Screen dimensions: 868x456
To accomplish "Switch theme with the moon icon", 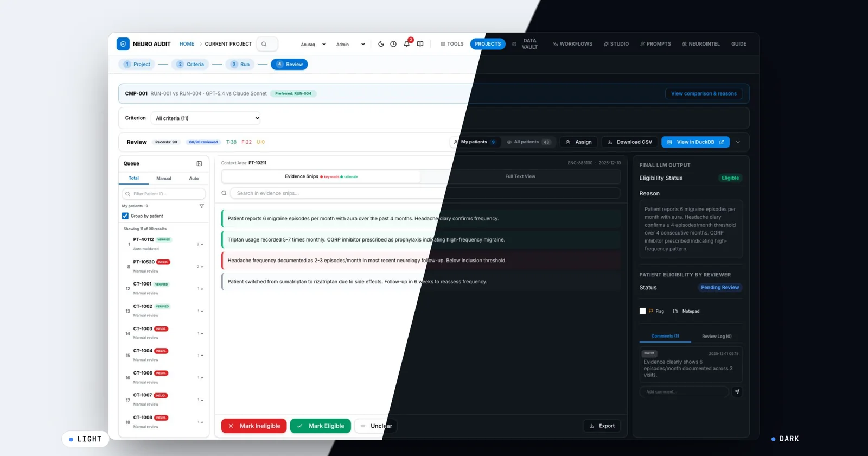I will pyautogui.click(x=381, y=44).
